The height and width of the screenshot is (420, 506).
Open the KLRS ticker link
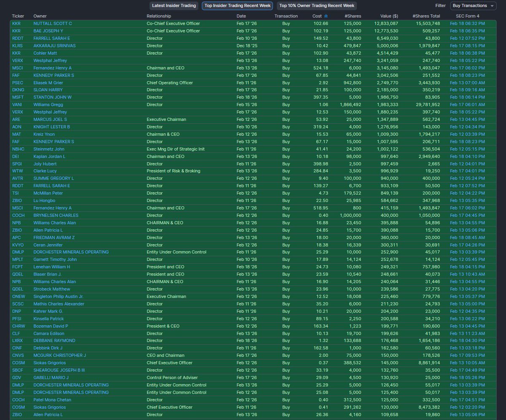18,45
